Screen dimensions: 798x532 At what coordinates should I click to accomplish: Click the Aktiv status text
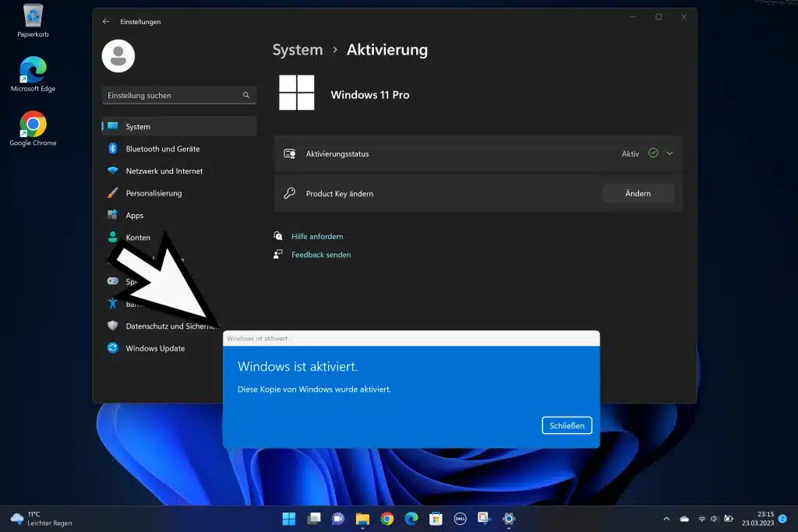pyautogui.click(x=630, y=153)
